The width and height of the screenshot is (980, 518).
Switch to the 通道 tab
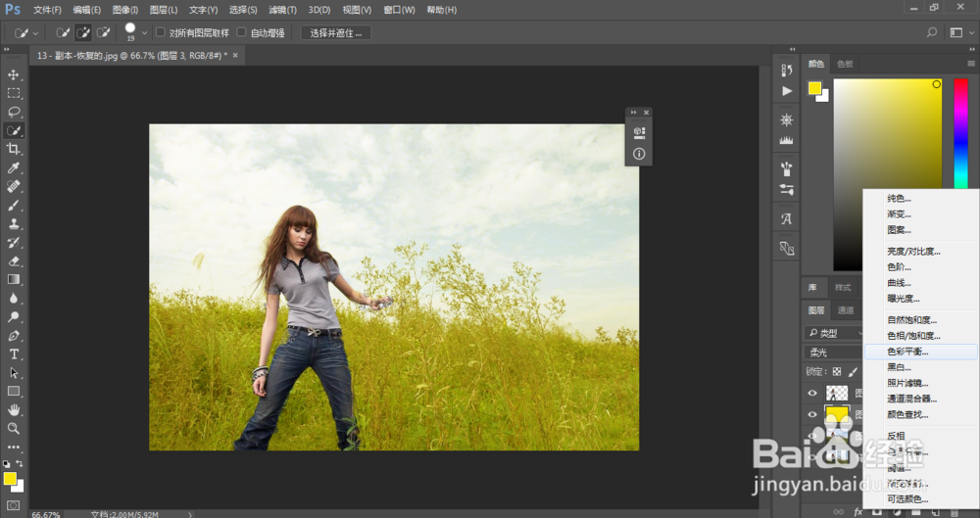click(x=845, y=310)
